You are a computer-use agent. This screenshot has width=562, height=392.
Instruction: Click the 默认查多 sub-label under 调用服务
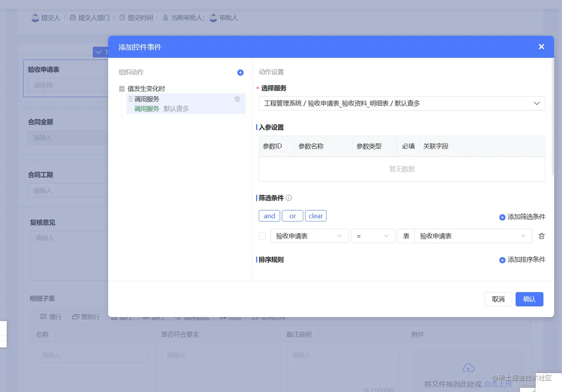[176, 109]
